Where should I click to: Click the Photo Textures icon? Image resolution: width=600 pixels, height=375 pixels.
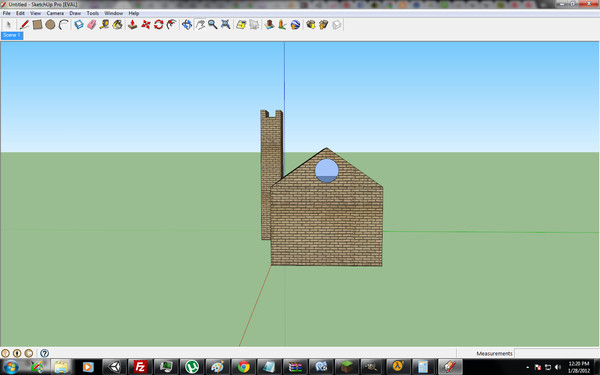click(x=282, y=25)
